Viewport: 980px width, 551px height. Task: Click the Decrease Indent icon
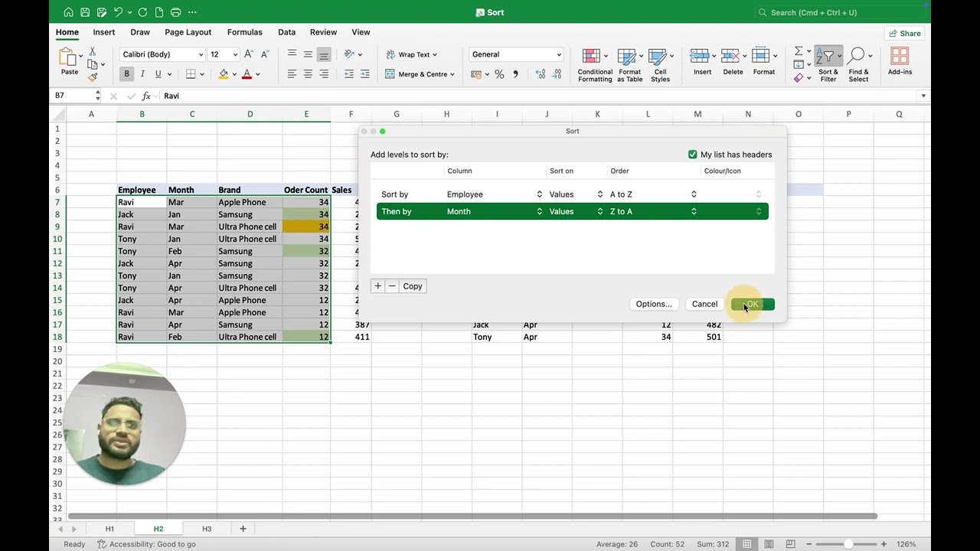[349, 74]
